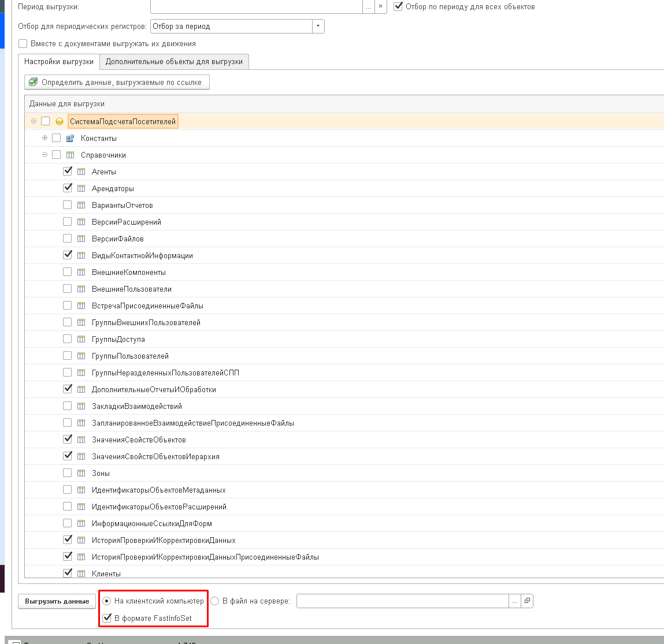Click the table icon beside ДополнительныеОтчетыИОбработки
Screen dimensions: 664x644
tap(81, 389)
